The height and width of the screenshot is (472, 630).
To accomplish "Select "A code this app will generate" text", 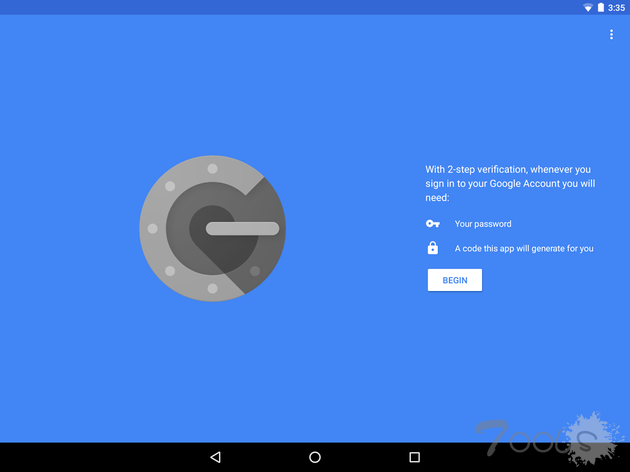I will pos(524,248).
